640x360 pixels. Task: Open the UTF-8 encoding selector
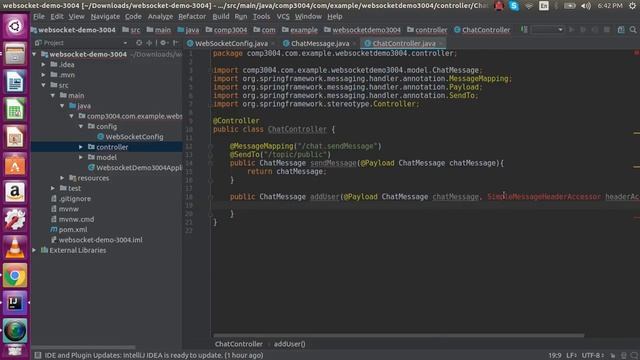tap(593, 355)
